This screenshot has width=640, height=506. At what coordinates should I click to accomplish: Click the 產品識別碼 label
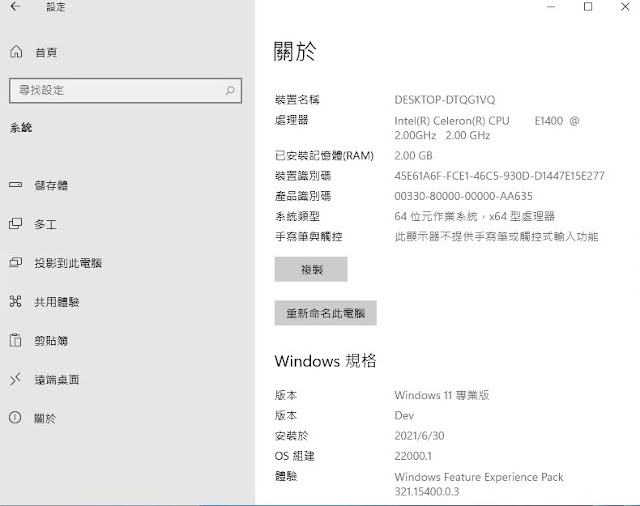(303, 196)
